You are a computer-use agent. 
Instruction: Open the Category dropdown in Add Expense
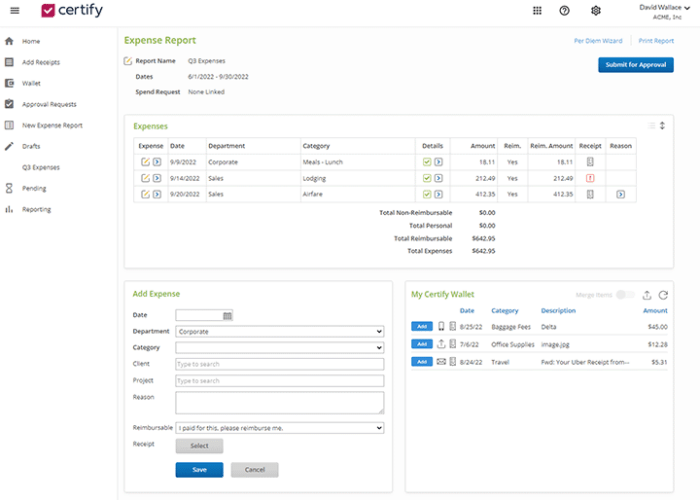pyautogui.click(x=279, y=348)
